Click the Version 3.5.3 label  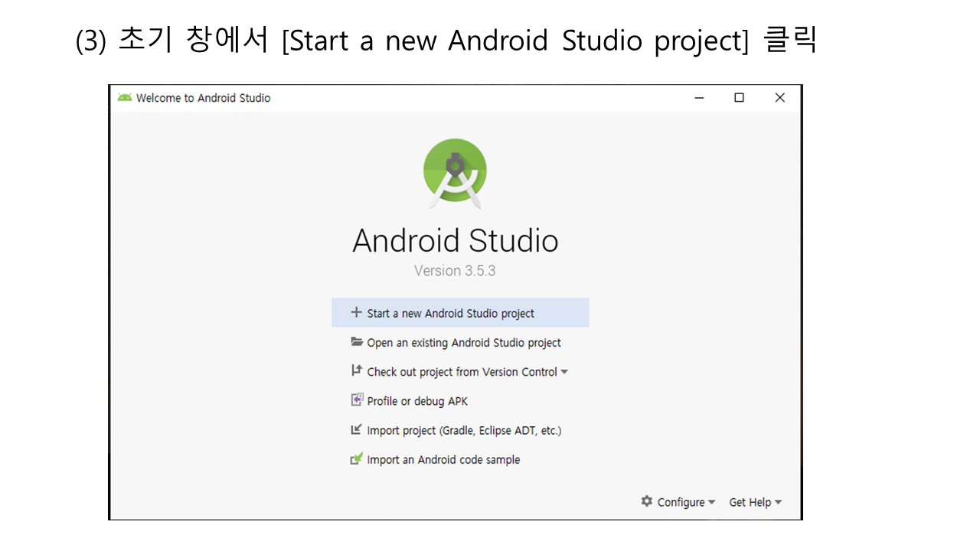455,271
